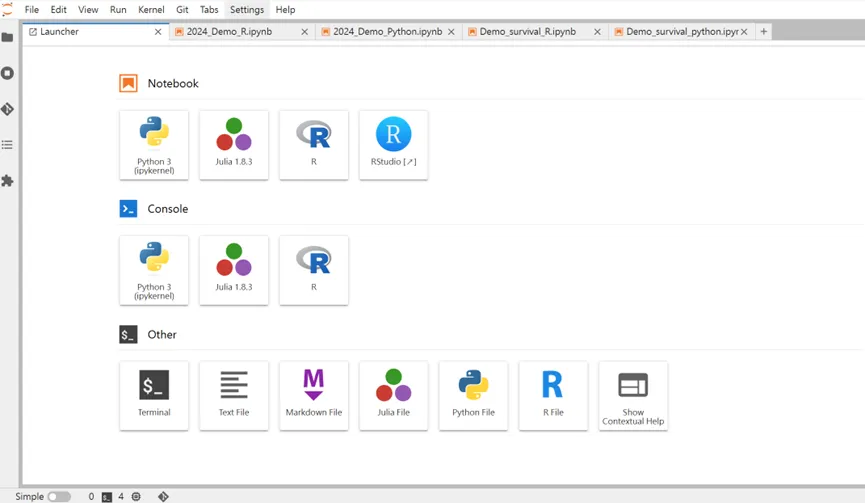Show Contextual Help
This screenshot has width=865, height=503.
point(633,396)
